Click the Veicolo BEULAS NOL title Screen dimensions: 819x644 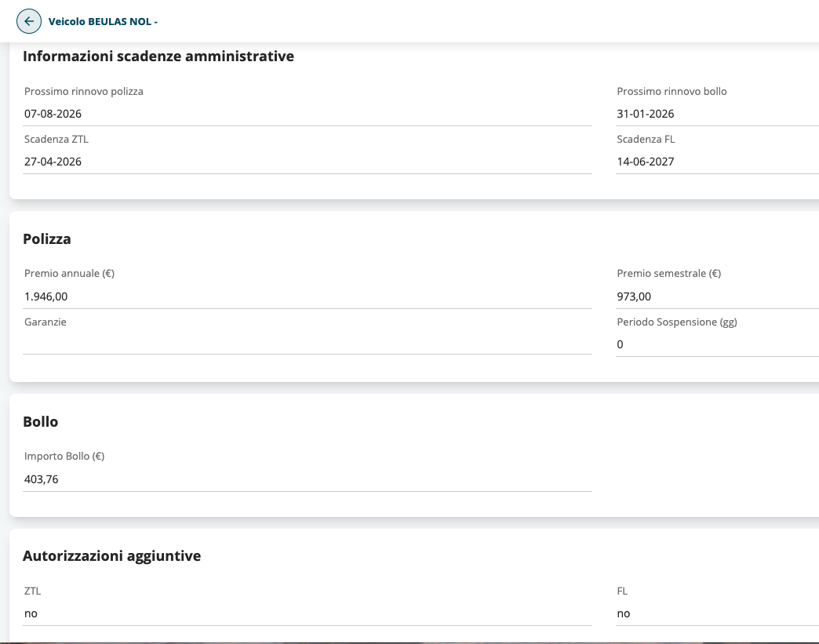coord(103,21)
